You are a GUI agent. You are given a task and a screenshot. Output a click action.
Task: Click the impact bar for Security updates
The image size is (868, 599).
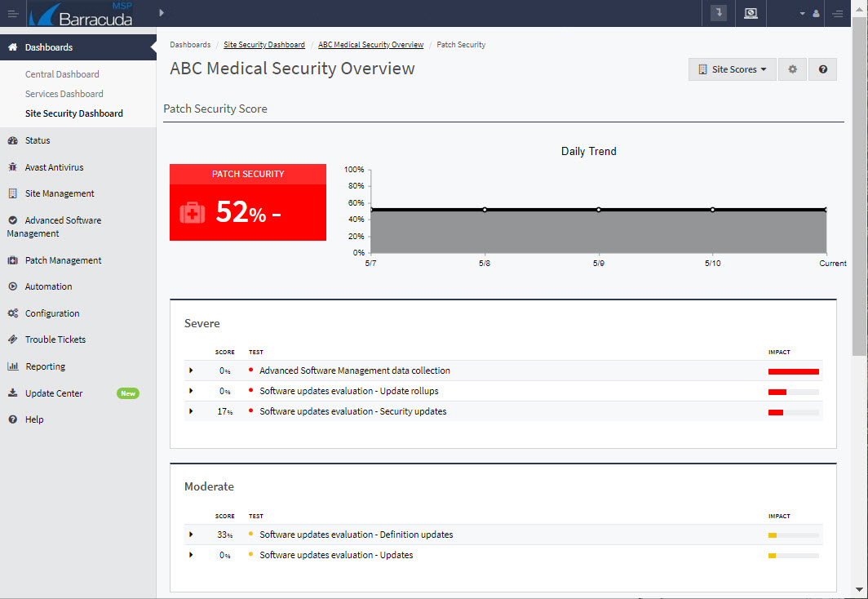click(x=793, y=412)
